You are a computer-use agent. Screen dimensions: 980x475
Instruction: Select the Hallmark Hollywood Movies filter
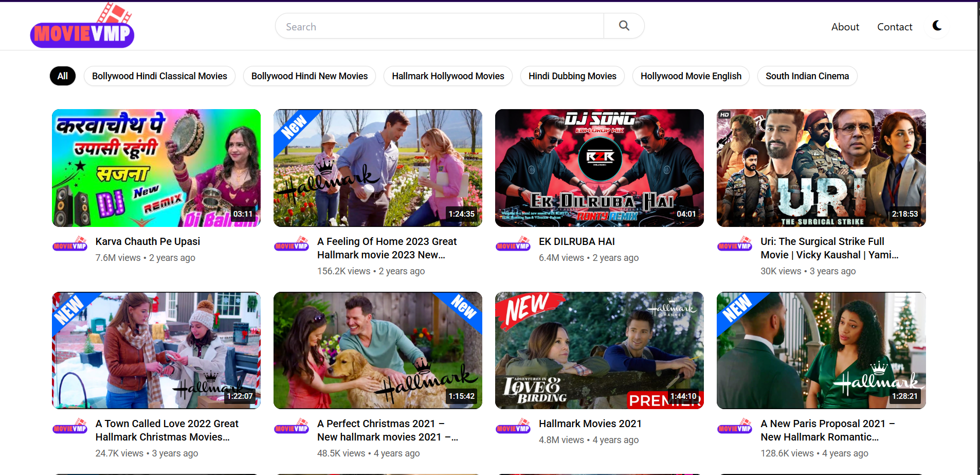click(x=448, y=76)
